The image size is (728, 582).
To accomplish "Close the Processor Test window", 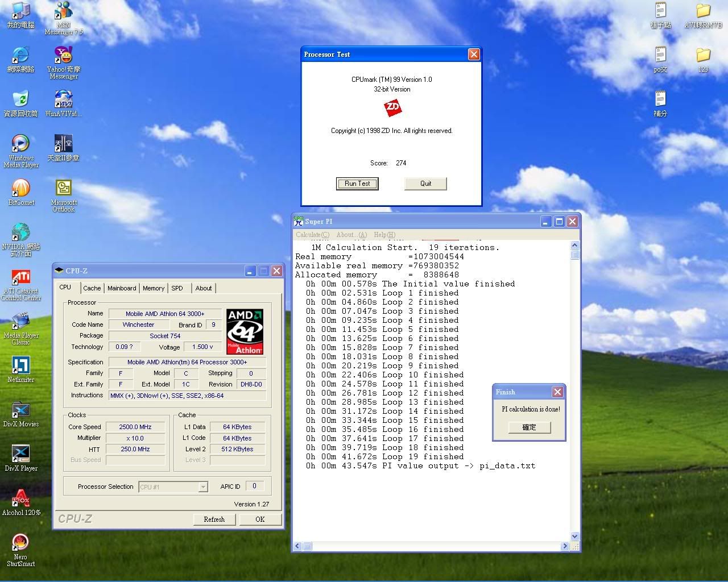I will (473, 54).
